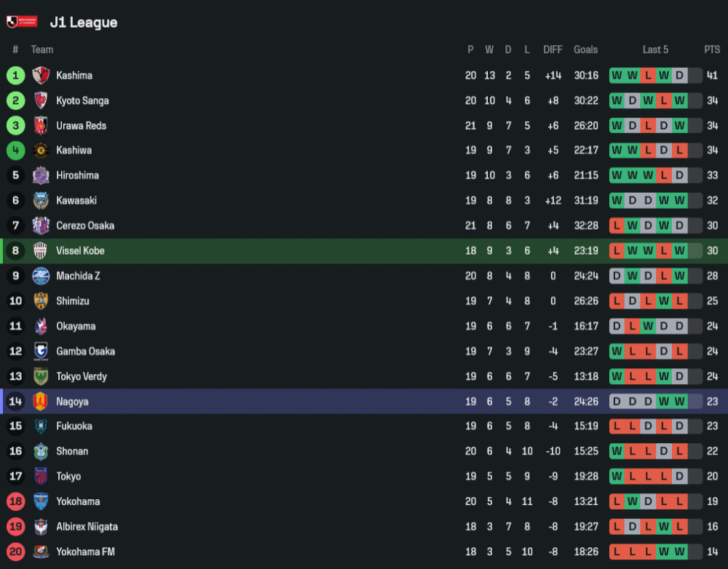This screenshot has height=569, width=728.
Task: Click the Kashiwa club crest
Action: (41, 151)
